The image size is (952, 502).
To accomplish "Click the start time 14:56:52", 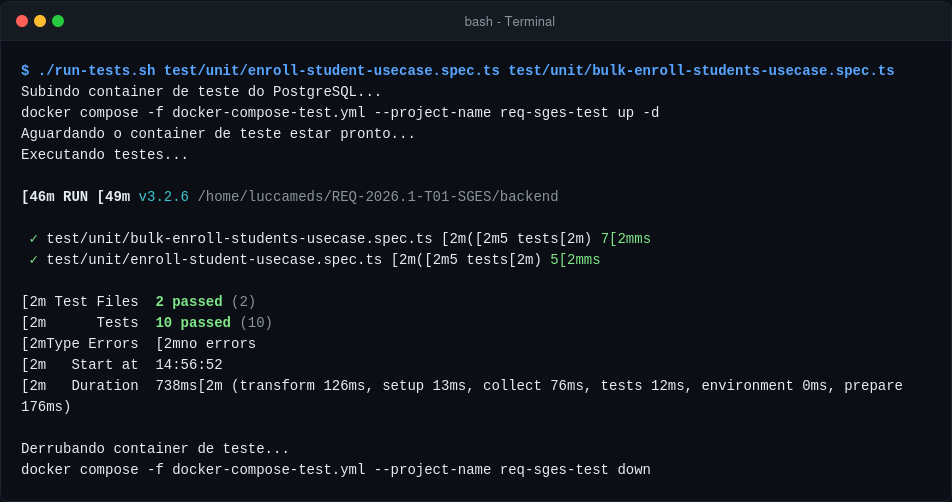I will pyautogui.click(x=189, y=365).
